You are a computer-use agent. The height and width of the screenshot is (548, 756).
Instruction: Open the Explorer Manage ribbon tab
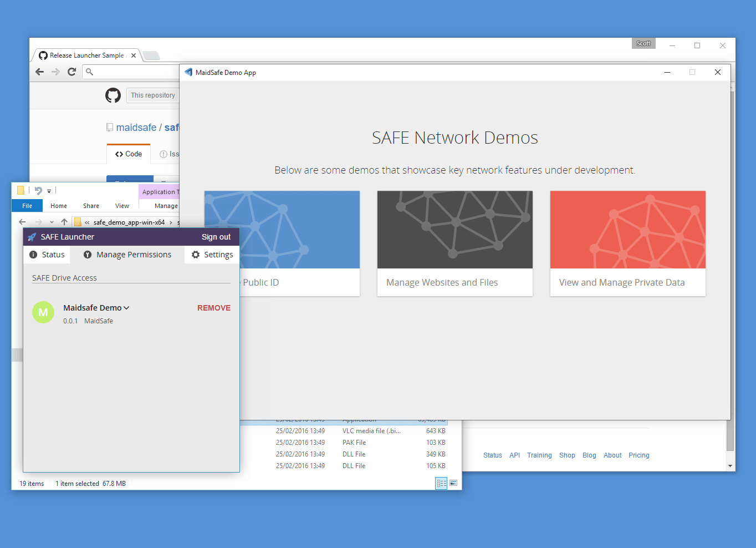tap(166, 206)
